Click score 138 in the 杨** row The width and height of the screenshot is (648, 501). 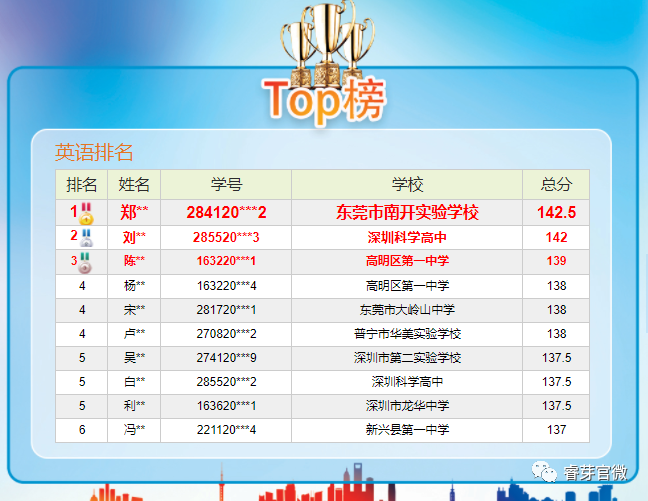[x=556, y=286]
